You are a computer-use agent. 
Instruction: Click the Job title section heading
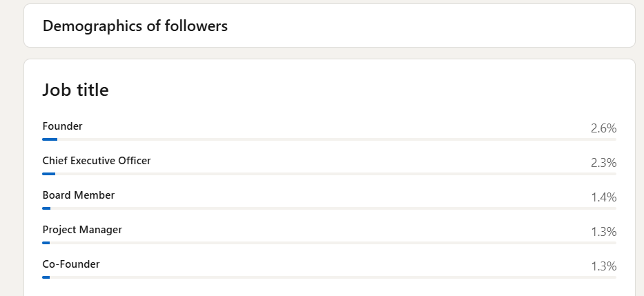tap(75, 90)
